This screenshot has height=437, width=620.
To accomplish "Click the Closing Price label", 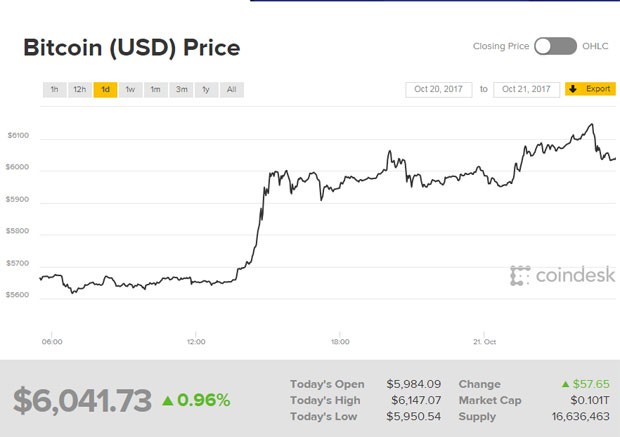I will 500,46.
